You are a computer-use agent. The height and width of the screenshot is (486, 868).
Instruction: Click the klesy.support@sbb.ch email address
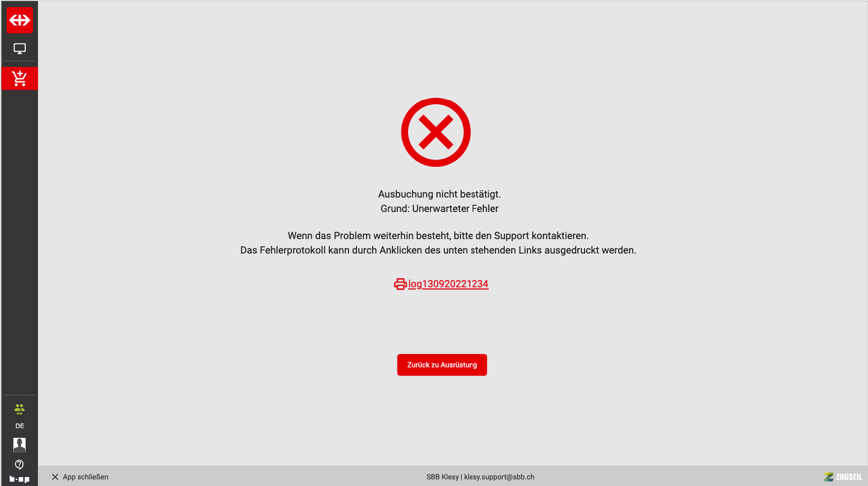click(x=499, y=477)
